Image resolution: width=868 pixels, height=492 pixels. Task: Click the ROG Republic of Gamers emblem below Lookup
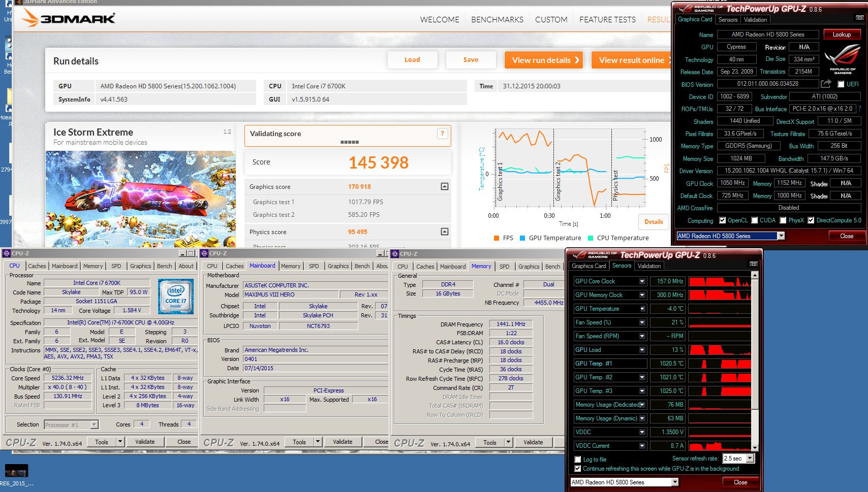click(842, 58)
